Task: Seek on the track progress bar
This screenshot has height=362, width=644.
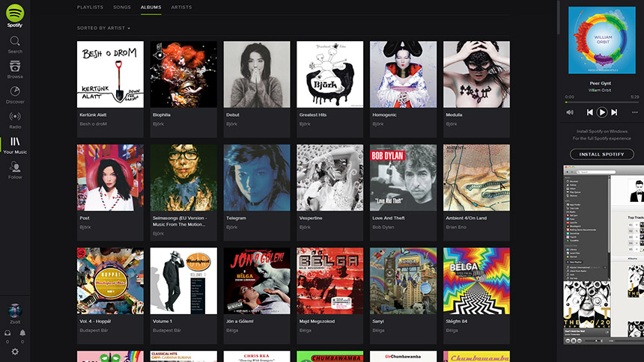Action: pos(602,102)
